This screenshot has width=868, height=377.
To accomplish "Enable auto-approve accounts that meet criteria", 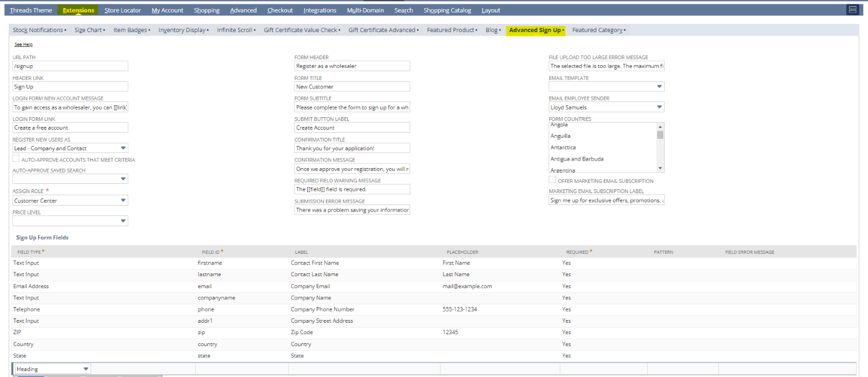I will click(16, 159).
